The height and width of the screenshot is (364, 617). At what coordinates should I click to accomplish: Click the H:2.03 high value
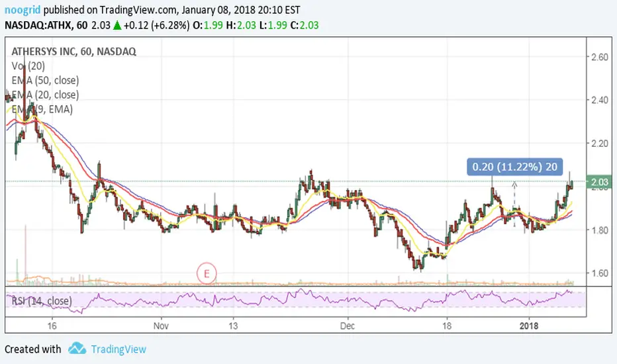click(241, 26)
